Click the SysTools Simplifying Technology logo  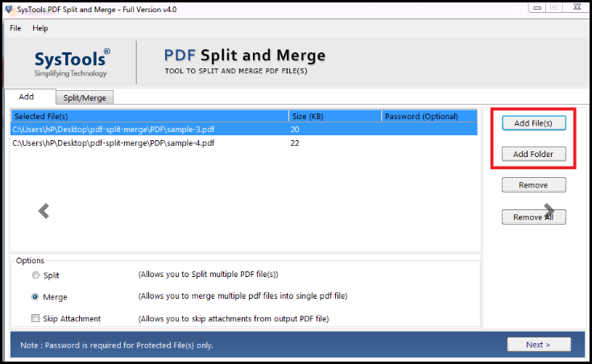[x=72, y=62]
